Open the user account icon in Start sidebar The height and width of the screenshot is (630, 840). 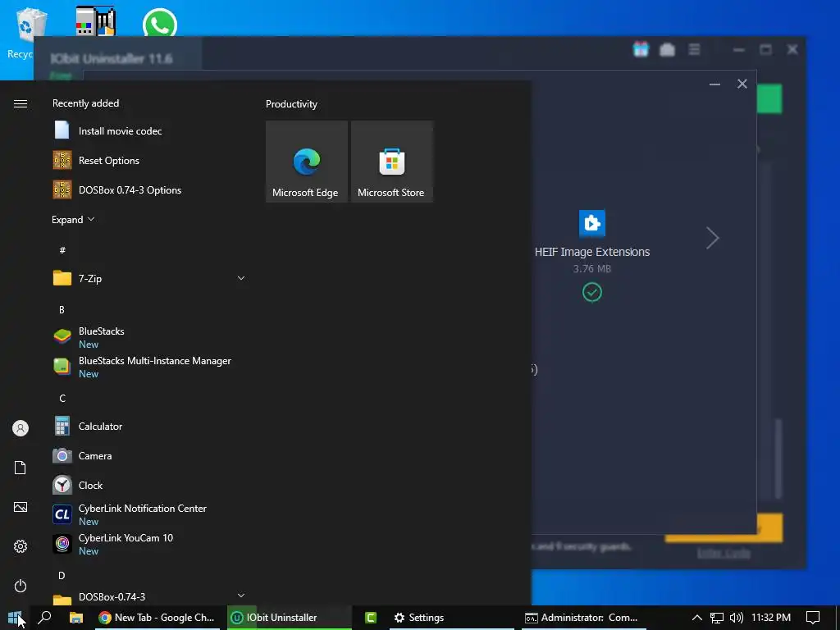[21, 428]
